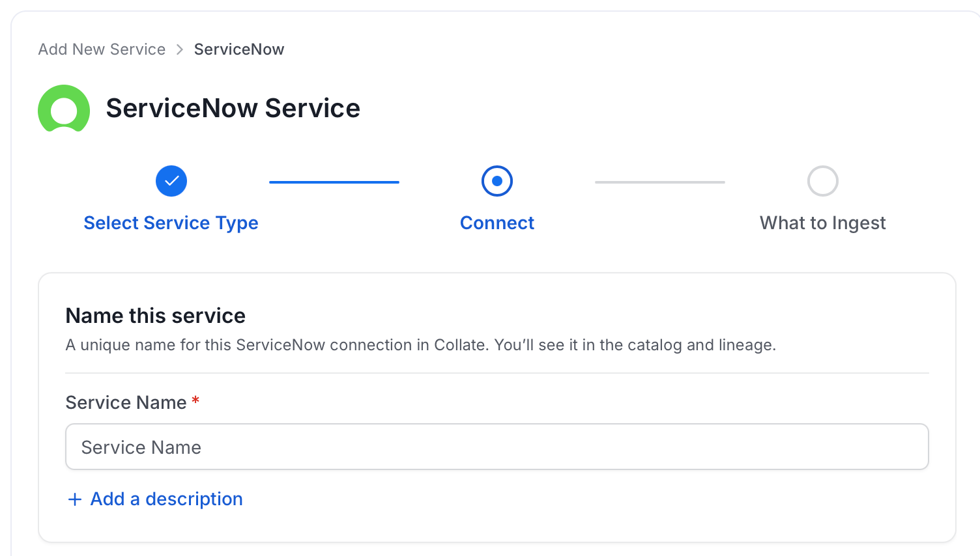
Task: Click the breadcrumb chevron separator
Action: click(x=180, y=49)
